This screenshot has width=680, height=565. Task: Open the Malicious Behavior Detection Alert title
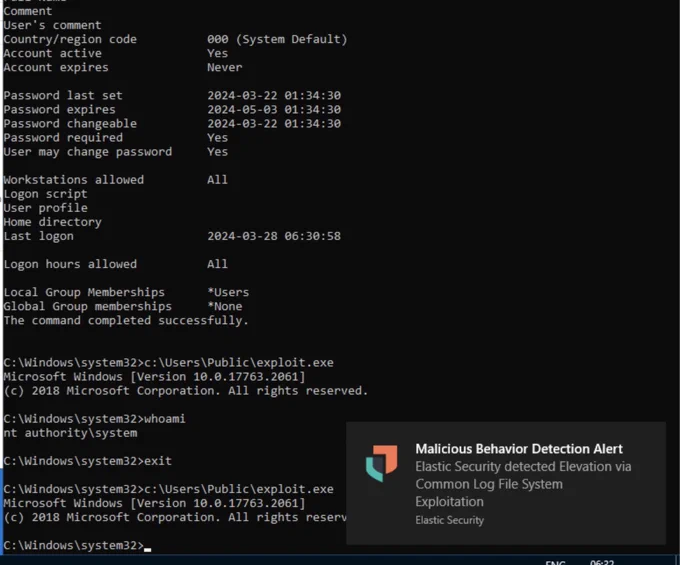point(519,449)
